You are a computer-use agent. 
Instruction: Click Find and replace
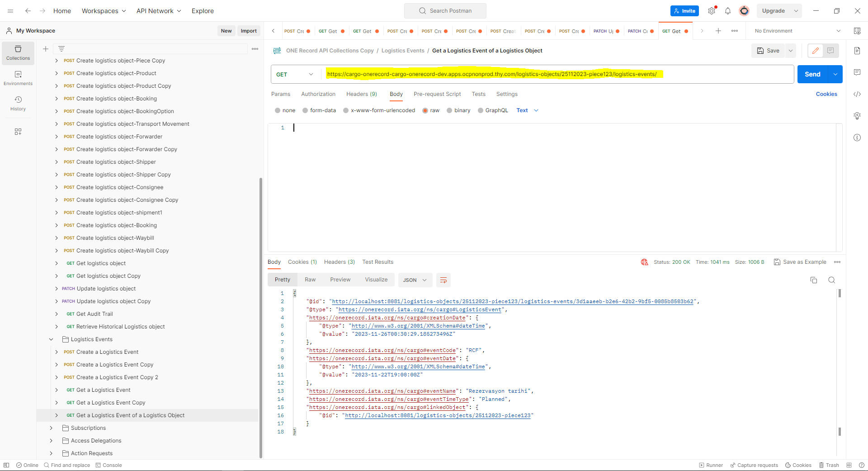[x=67, y=465]
